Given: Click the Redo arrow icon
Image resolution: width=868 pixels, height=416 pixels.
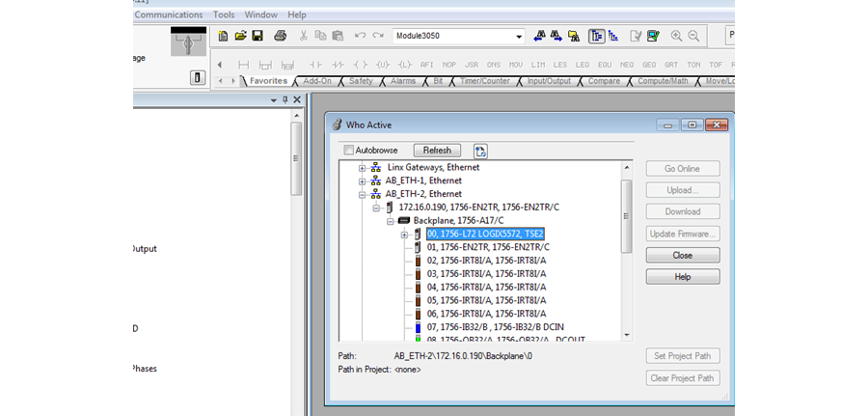Looking at the screenshot, I should click(378, 36).
